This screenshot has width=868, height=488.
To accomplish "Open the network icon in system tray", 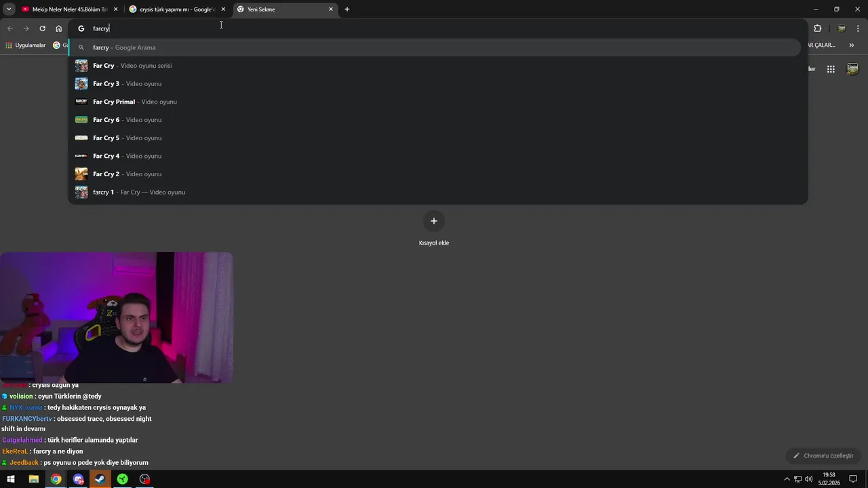I will 798,479.
